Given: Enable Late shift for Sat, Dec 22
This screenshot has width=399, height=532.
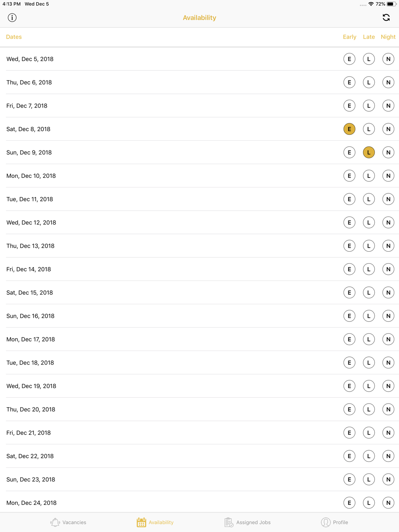Looking at the screenshot, I should (x=369, y=456).
